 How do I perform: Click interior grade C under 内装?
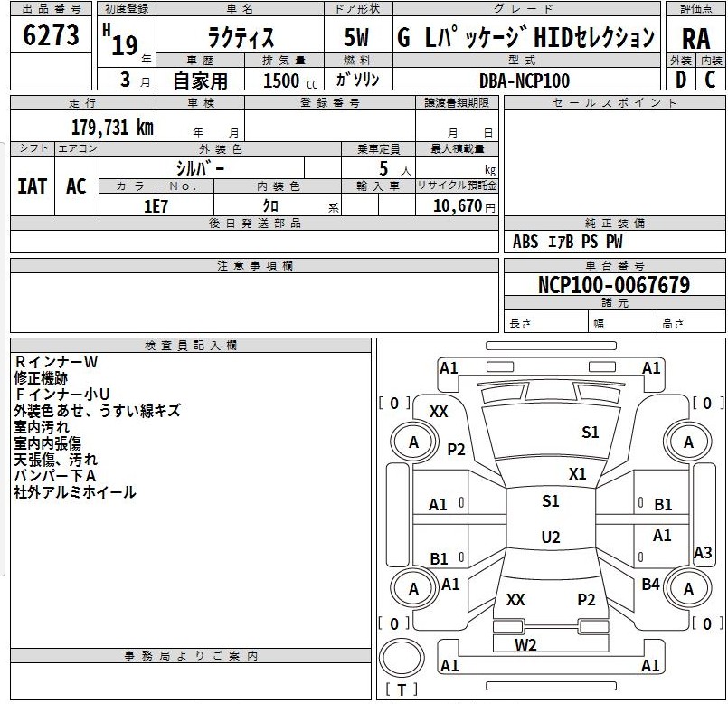(710, 80)
